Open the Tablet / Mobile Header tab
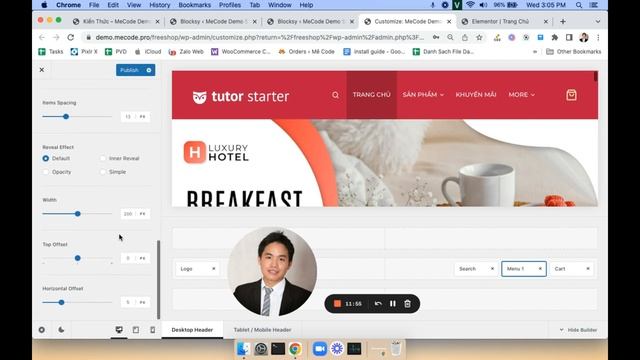 (262, 330)
